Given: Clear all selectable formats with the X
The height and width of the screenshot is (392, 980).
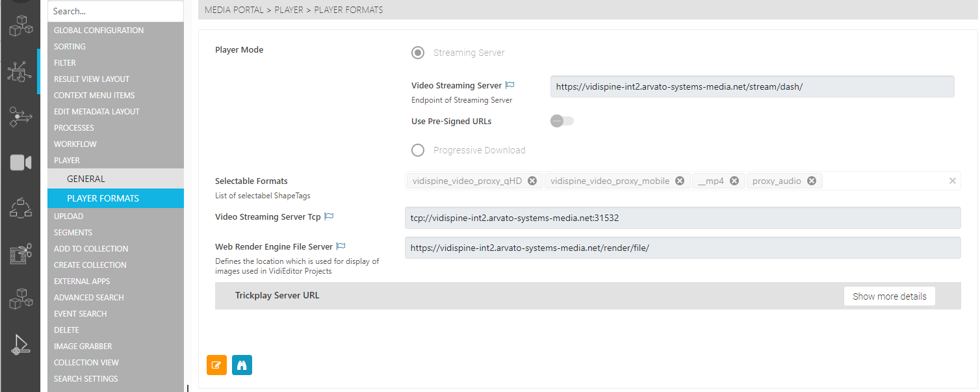Looking at the screenshot, I should 953,181.
